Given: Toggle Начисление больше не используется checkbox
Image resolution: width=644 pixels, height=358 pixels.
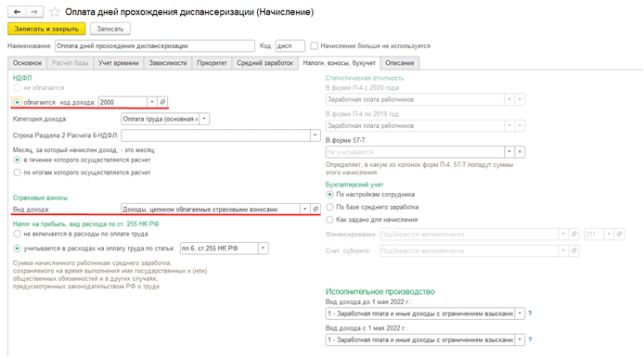Looking at the screenshot, I should (315, 46).
